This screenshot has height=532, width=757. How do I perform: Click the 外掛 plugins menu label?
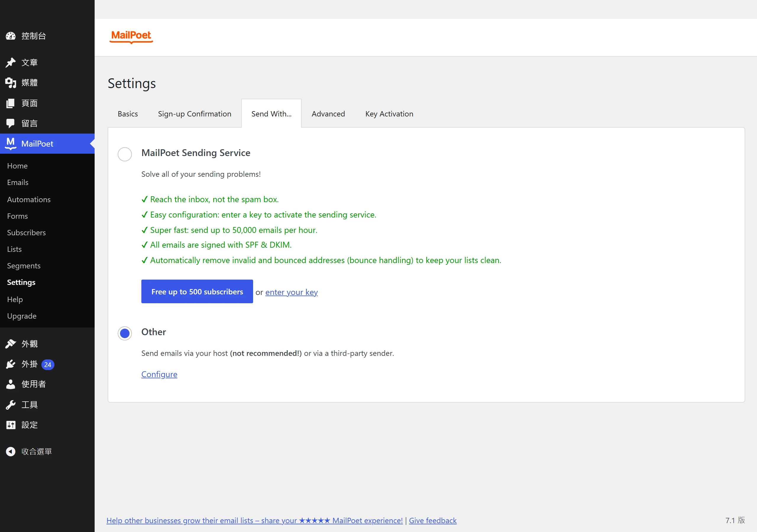point(30,364)
